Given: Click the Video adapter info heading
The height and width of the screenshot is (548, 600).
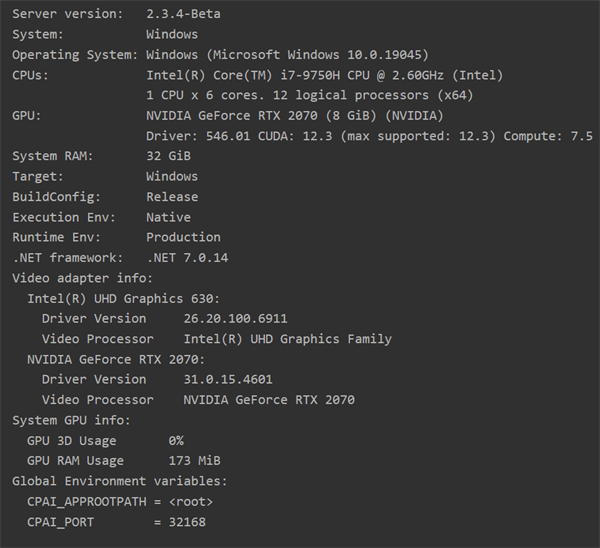Looking at the screenshot, I should [x=83, y=278].
